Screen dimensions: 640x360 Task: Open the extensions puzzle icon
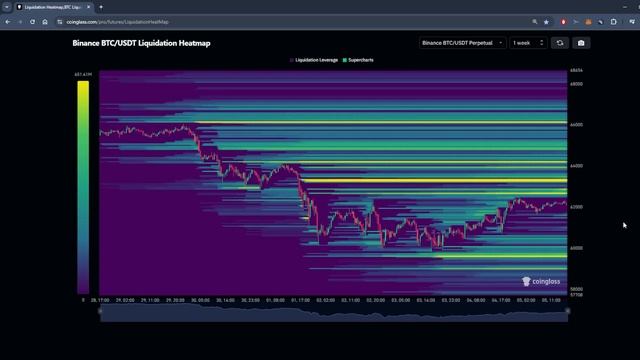coord(613,22)
